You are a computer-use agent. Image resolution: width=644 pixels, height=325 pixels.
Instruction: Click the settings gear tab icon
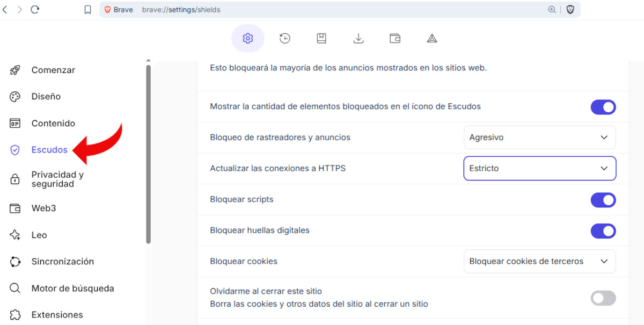[248, 38]
